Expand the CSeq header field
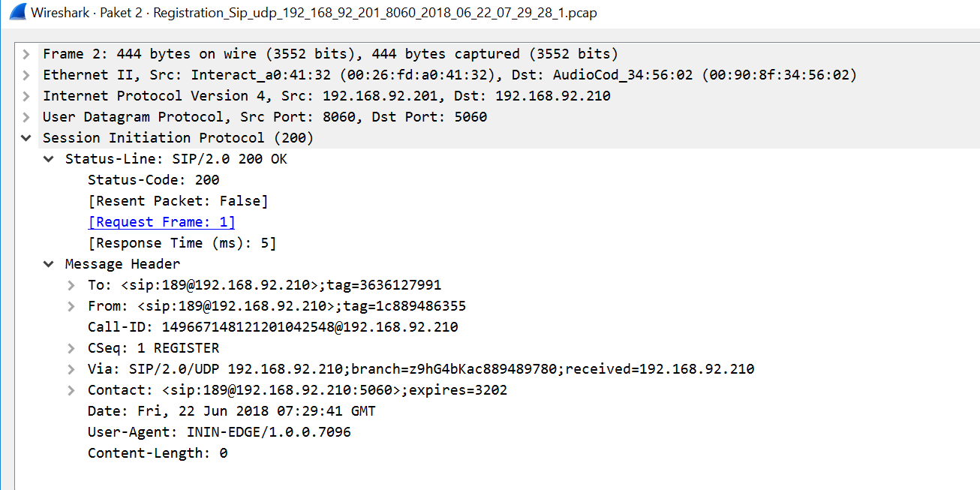 [71, 347]
